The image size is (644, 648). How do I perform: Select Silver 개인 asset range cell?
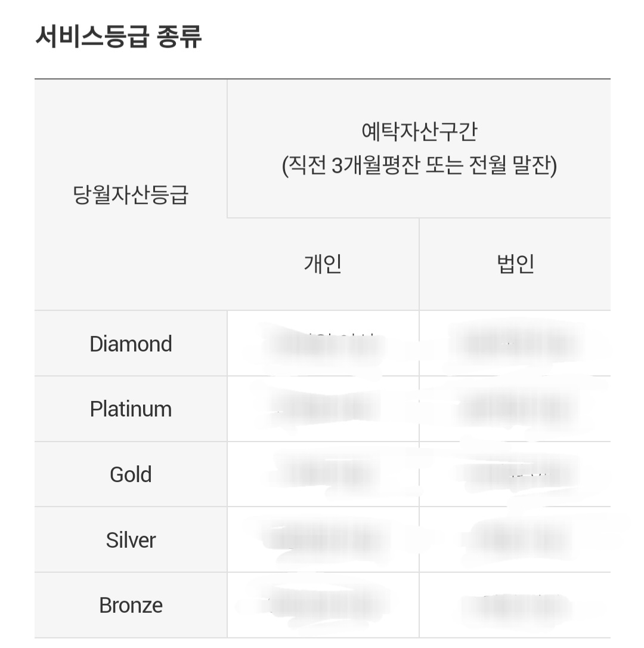pos(323,540)
